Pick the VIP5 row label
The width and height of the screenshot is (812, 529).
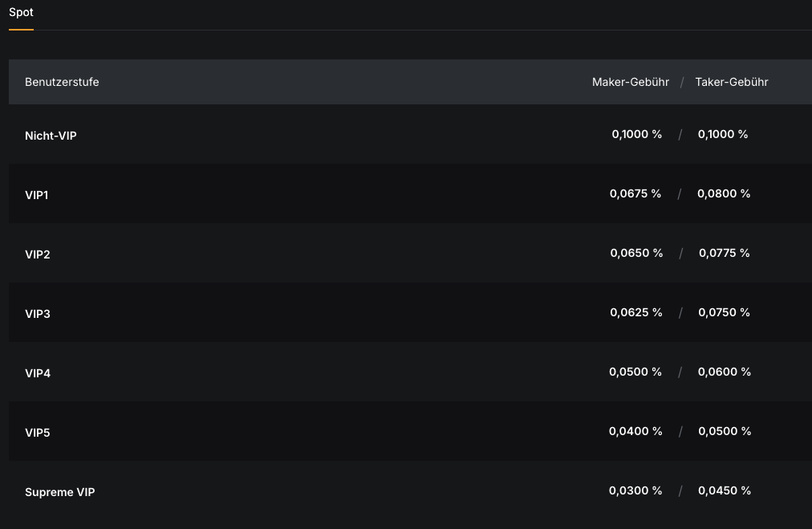pos(38,433)
